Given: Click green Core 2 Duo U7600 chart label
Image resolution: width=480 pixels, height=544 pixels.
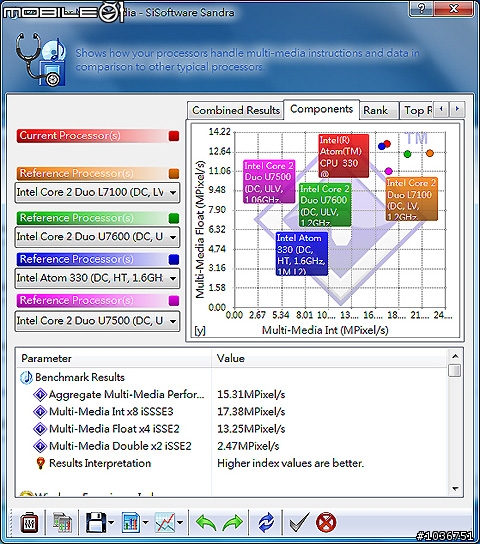Looking at the screenshot, I should point(325,205).
